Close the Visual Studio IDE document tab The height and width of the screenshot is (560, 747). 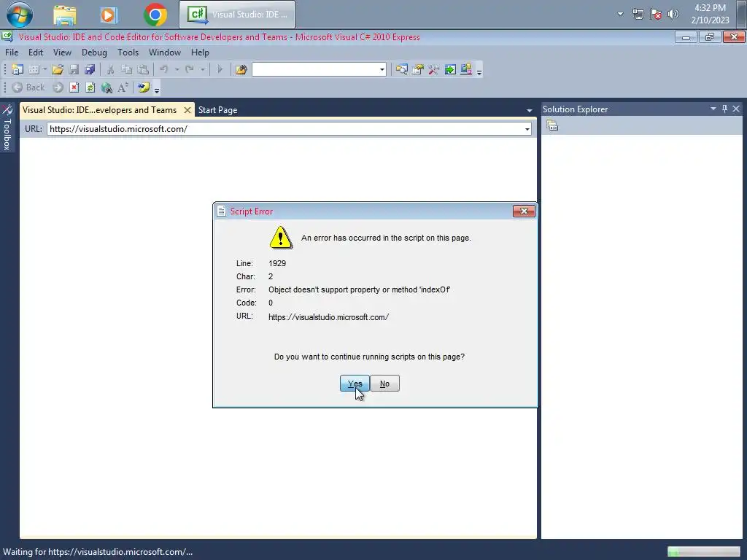pyautogui.click(x=187, y=110)
